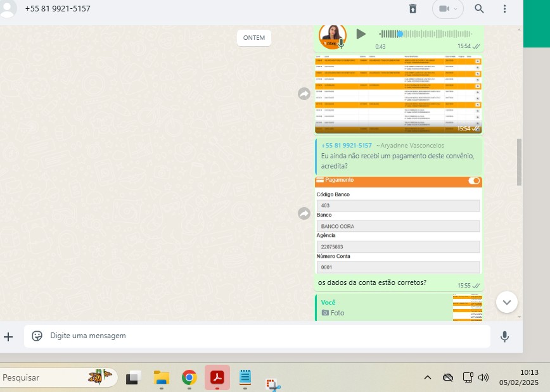This screenshot has width=550, height=392.
Task: Forward the Pagamento image message
Action: point(304,213)
